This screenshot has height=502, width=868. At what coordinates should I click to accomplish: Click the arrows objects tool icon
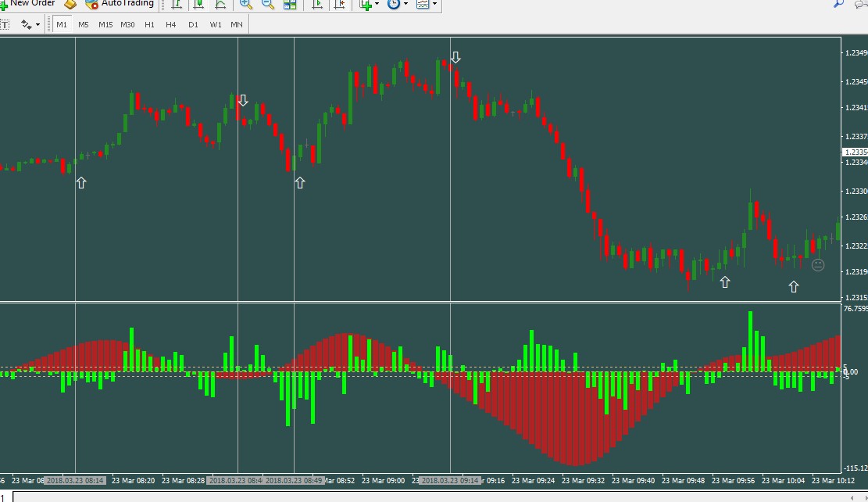26,24
